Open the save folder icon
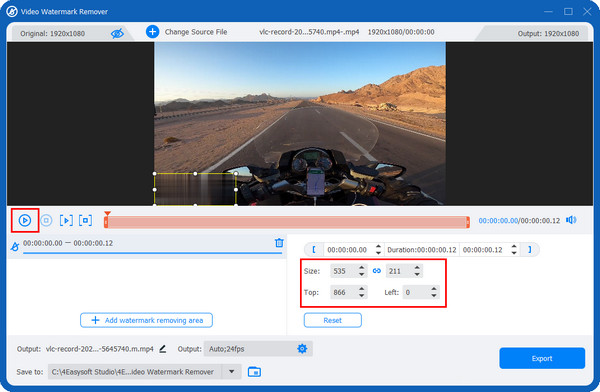 (x=254, y=372)
